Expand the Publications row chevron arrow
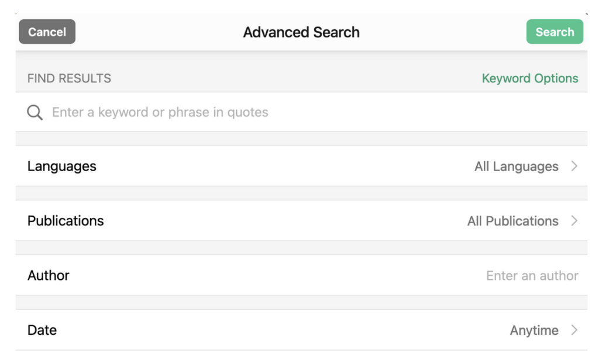The width and height of the screenshot is (599, 364). [x=574, y=221]
